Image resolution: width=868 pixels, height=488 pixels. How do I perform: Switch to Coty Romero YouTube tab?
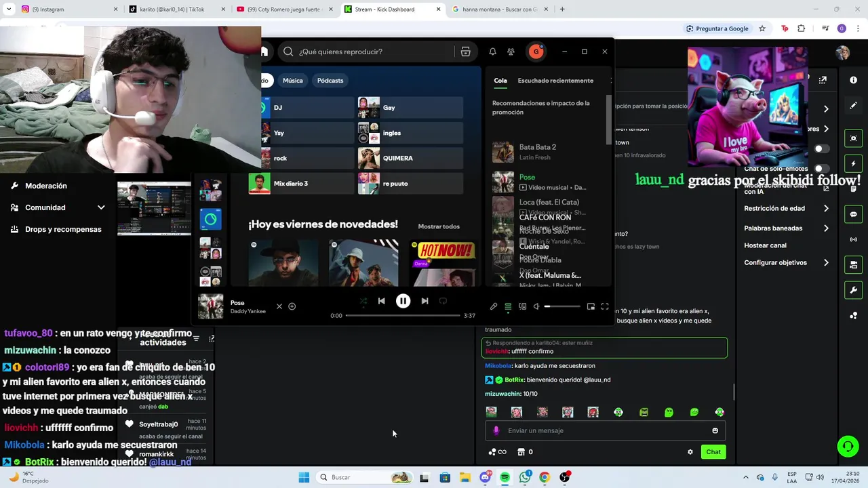pos(283,9)
